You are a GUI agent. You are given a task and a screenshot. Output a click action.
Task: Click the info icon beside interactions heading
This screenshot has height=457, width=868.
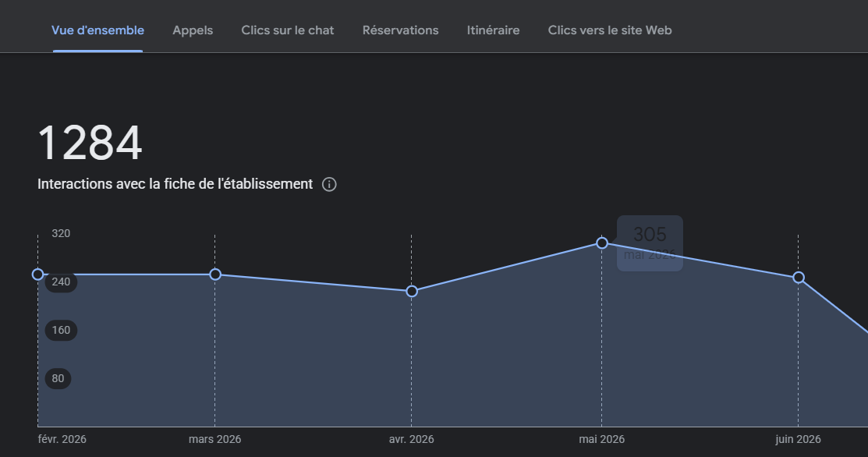click(329, 184)
